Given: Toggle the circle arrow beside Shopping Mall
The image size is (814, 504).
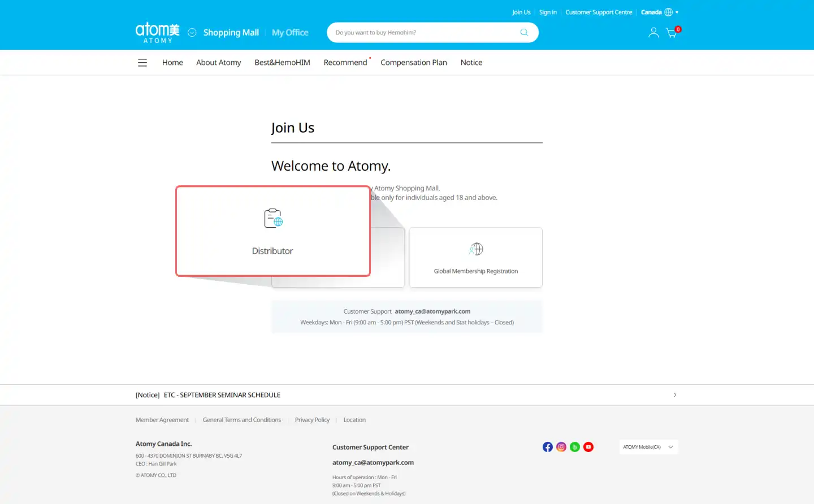Looking at the screenshot, I should tap(192, 33).
